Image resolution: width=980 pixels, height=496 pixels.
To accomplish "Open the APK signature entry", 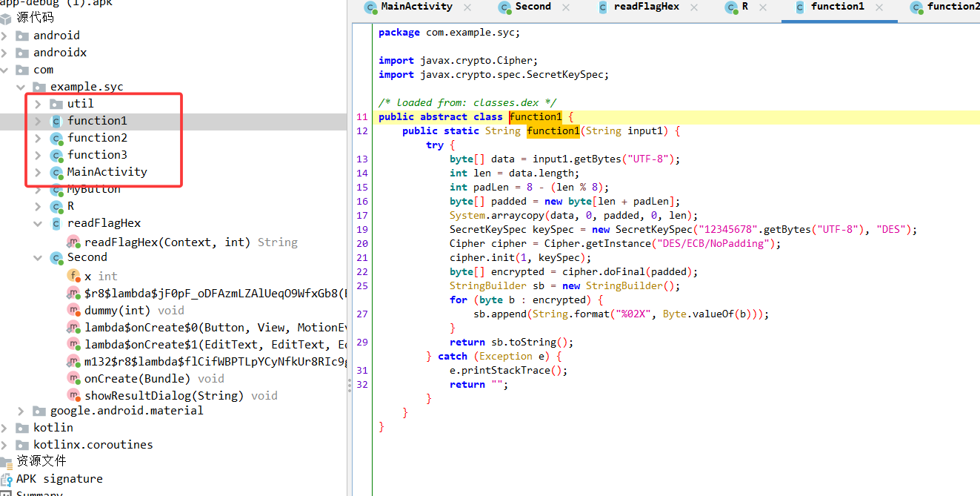I will [59, 479].
